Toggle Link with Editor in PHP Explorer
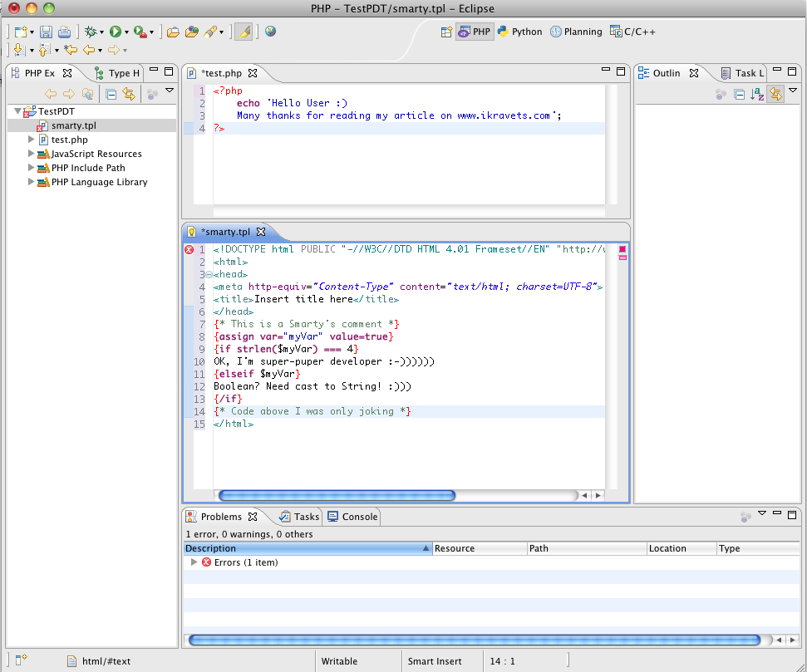The image size is (807, 672). pyautogui.click(x=129, y=94)
